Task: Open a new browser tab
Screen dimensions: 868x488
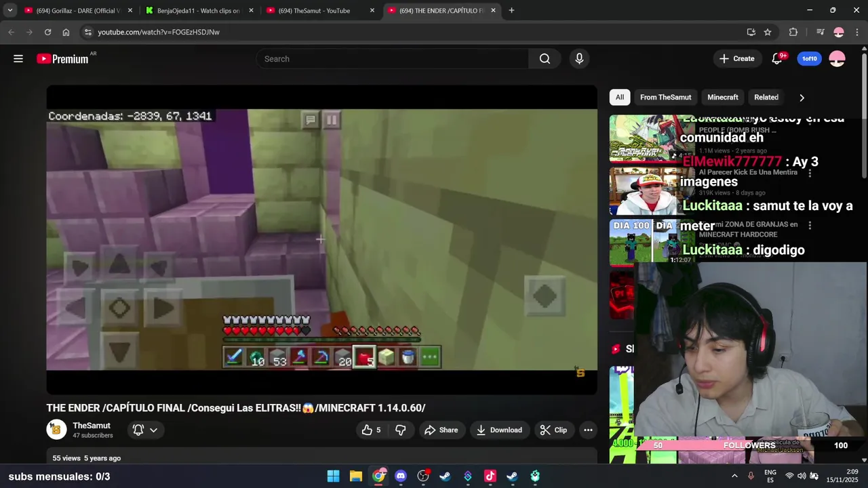Action: (x=511, y=11)
